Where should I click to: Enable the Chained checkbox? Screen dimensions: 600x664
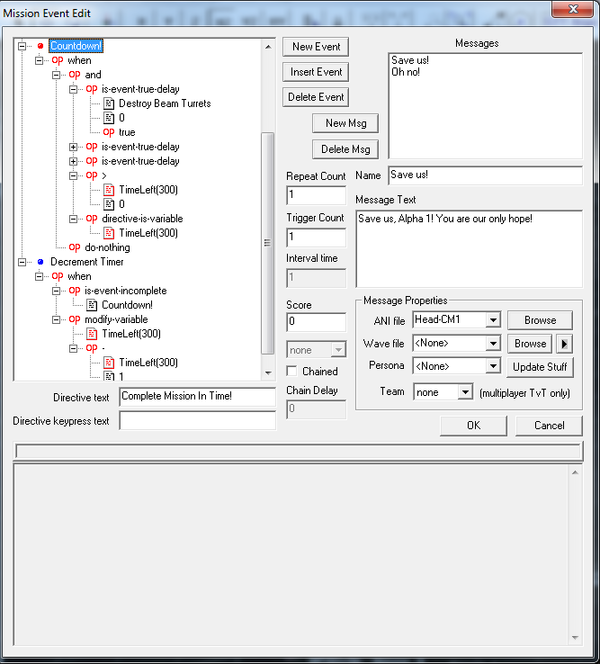[293, 372]
